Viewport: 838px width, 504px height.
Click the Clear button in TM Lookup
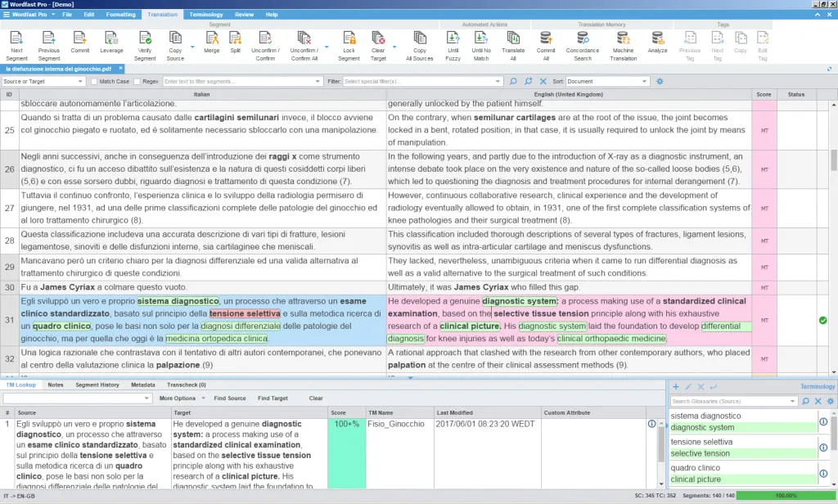[x=315, y=398]
